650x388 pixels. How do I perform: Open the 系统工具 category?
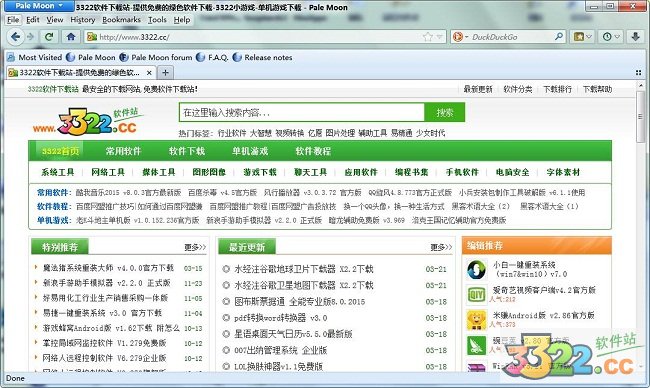coord(58,172)
